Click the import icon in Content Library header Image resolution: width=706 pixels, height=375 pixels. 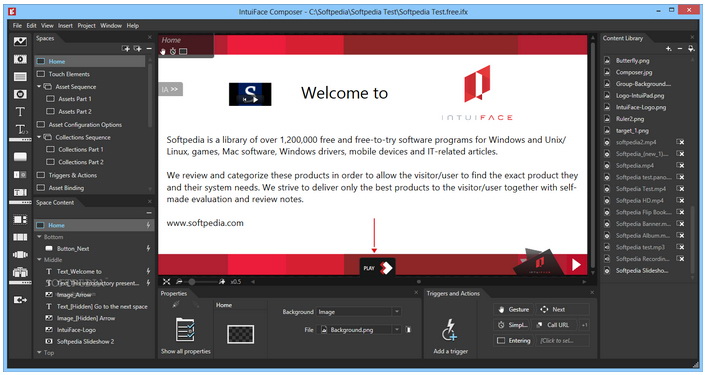691,49
